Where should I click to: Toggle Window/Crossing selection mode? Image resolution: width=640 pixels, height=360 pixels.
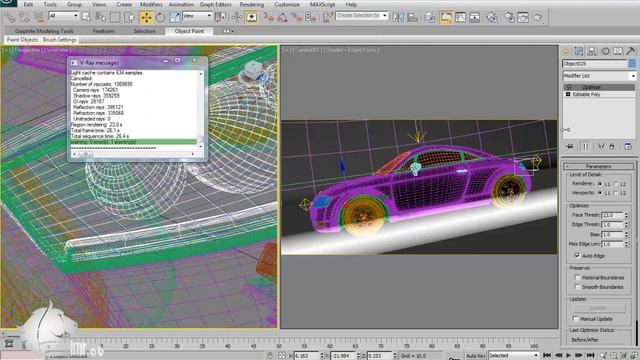(x=130, y=17)
